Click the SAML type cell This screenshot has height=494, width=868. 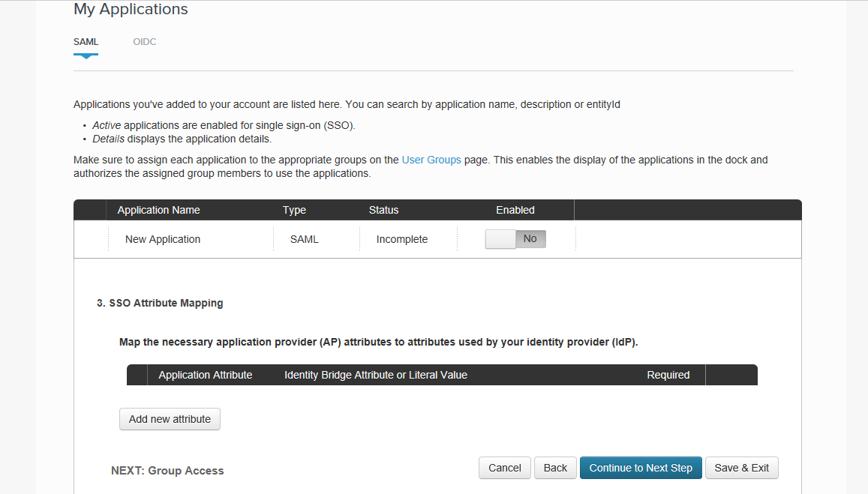point(305,240)
